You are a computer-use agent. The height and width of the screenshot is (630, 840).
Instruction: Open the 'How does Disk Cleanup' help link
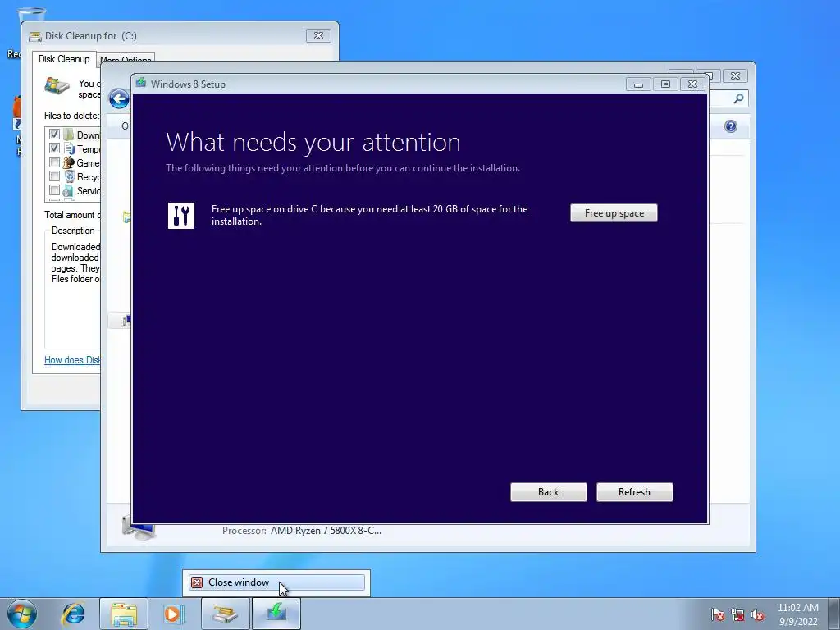tap(72, 360)
